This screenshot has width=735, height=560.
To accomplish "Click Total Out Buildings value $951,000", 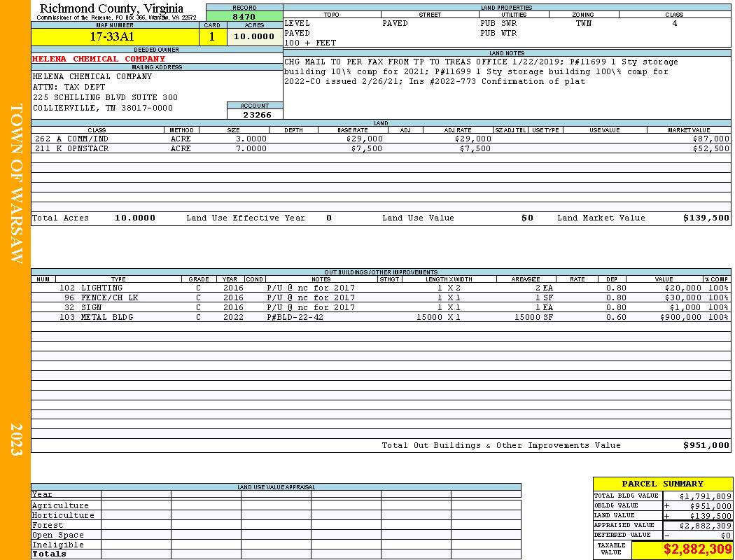I will point(706,446).
